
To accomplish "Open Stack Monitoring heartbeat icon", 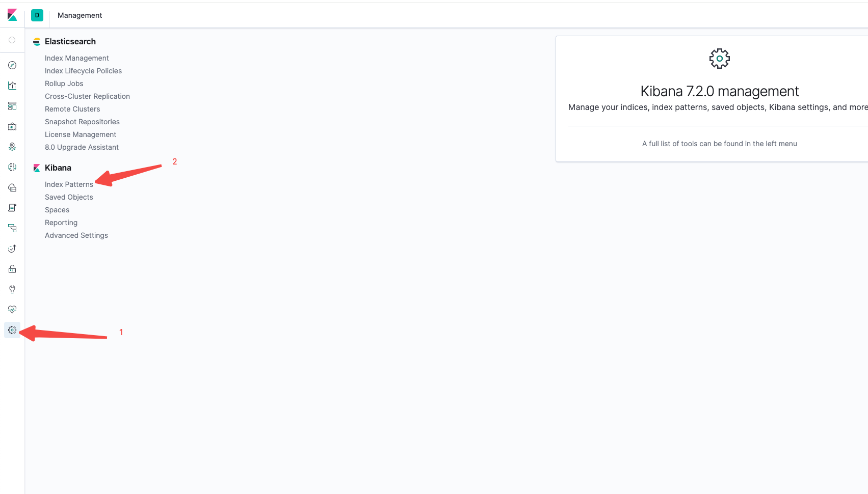I will click(12, 310).
